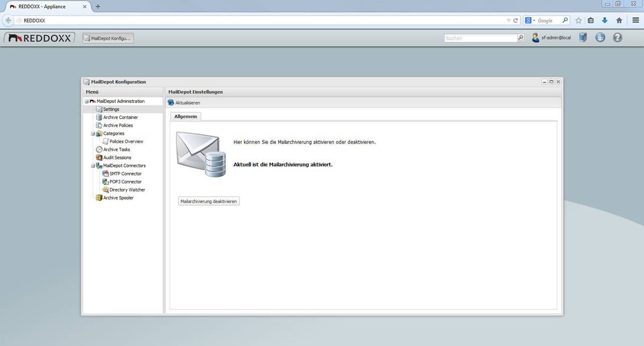Open SMTP Connector in the tree
The image size is (644, 346).
coord(126,174)
